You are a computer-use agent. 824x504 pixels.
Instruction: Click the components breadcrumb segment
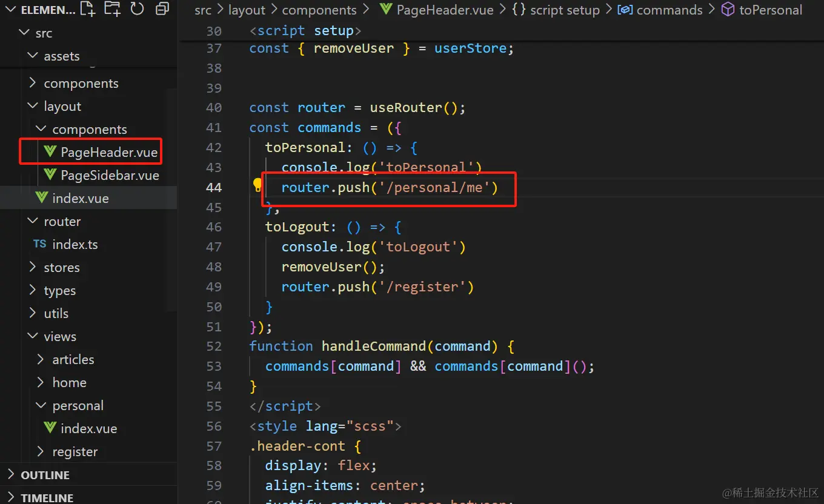coord(319,10)
